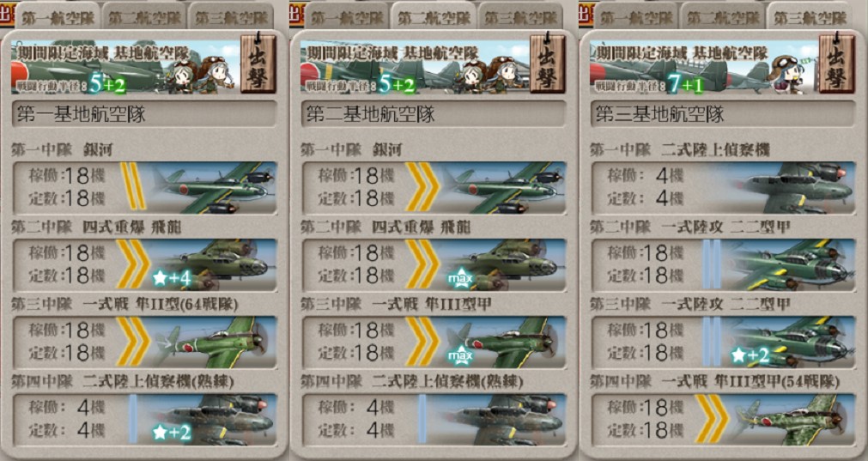
Task: Select 飛龍 bomber with ★+4 upgrade
Action: [144, 265]
